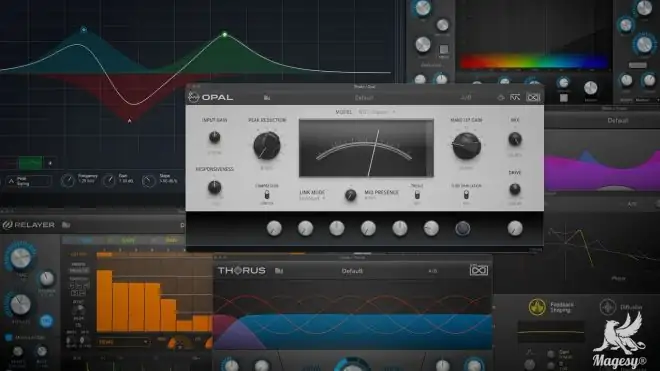Click the Drive knob in Opal
This screenshot has height=371, width=660.
click(x=514, y=189)
